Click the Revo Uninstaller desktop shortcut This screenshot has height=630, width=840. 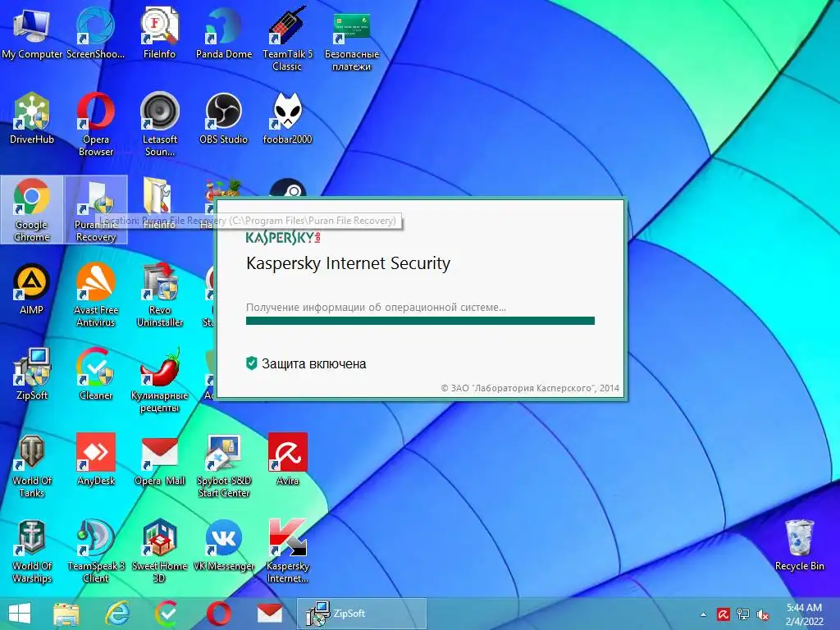160,294
